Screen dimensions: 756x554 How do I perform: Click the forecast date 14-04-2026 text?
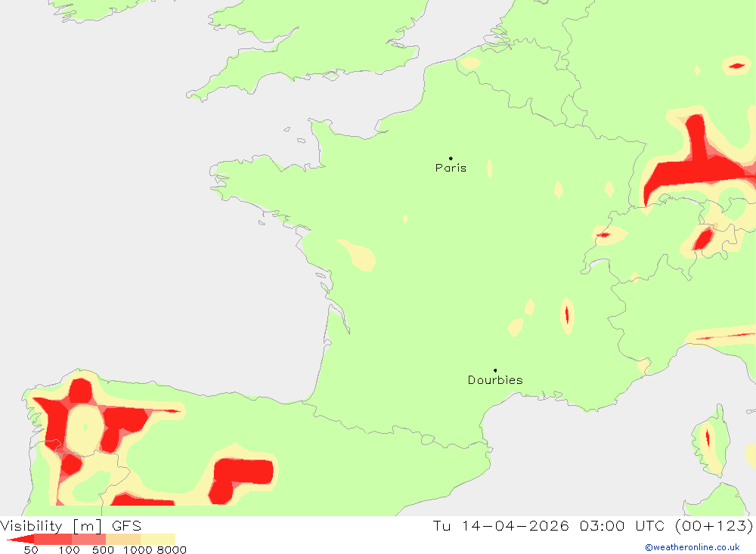point(515,525)
